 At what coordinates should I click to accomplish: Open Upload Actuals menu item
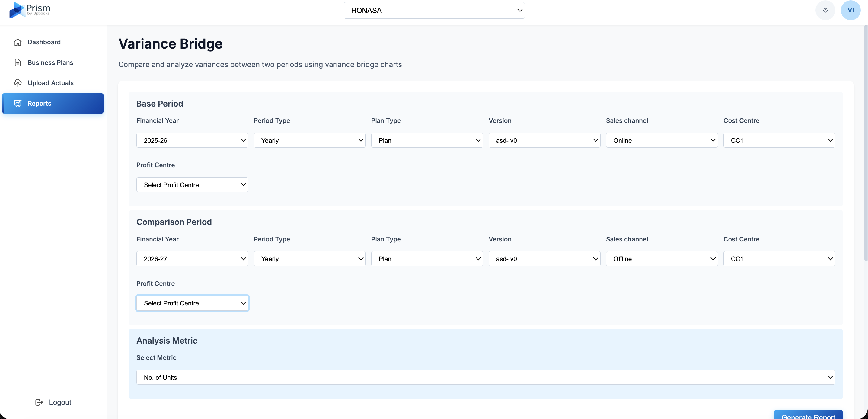tap(50, 83)
